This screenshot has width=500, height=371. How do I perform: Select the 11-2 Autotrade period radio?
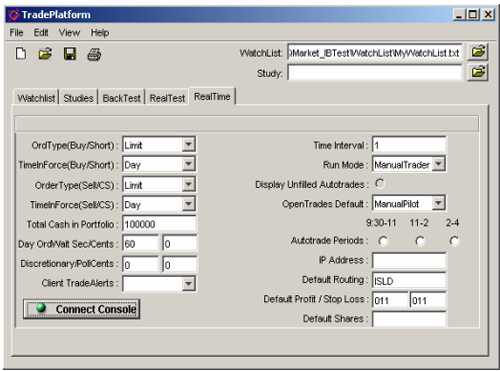pos(420,241)
